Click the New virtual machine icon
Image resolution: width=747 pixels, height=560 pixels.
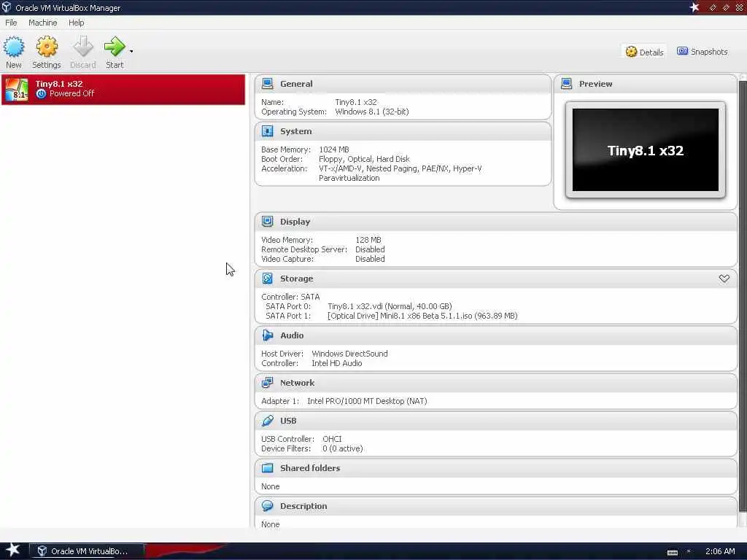13,47
